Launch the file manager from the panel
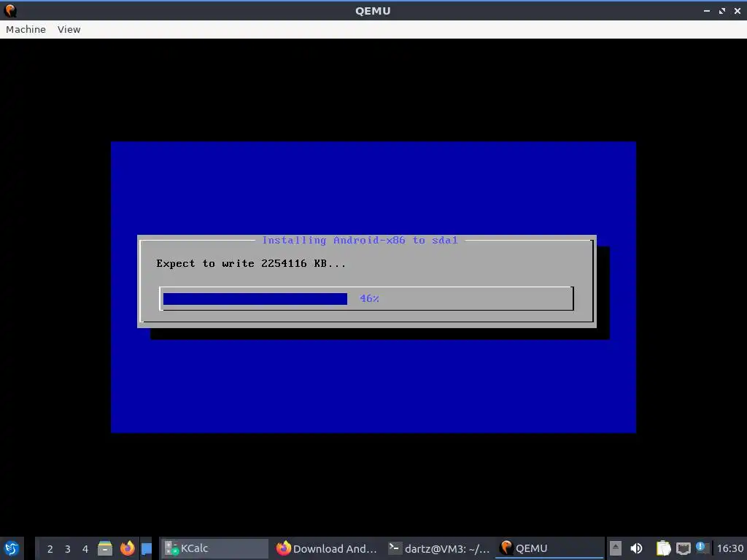Viewport: 747px width, 560px height. 105,548
